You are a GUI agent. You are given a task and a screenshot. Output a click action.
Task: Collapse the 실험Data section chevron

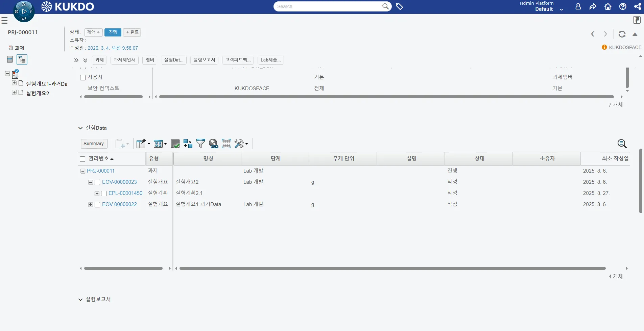point(80,128)
